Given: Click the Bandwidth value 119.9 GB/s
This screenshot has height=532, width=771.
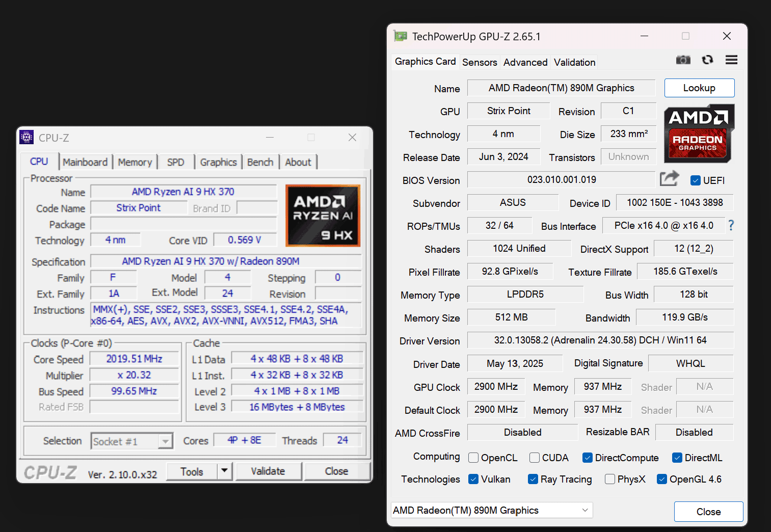Looking at the screenshot, I should point(685,317).
